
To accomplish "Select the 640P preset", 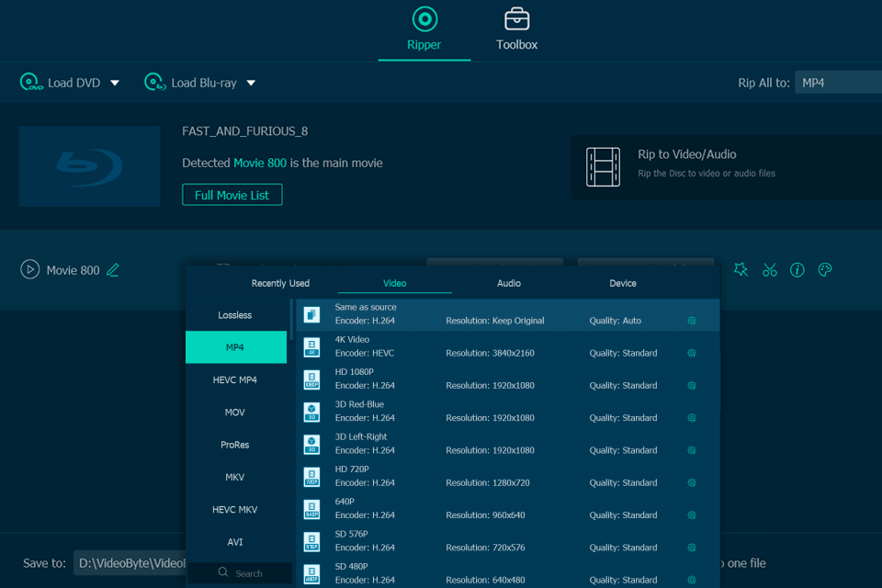I will (x=507, y=509).
